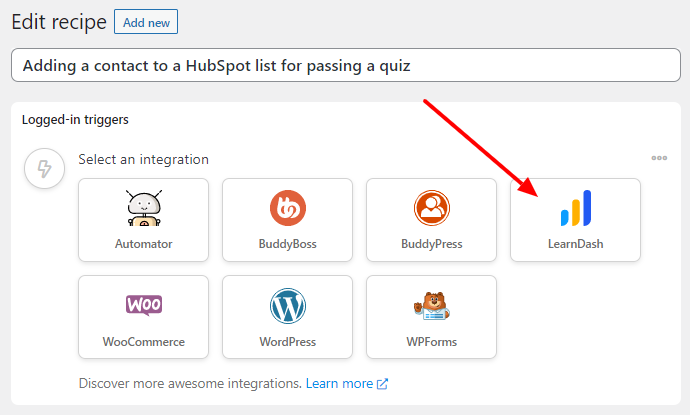Click the external link icon beside Learn more
Viewport: 690px width, 415px height.
click(x=382, y=384)
